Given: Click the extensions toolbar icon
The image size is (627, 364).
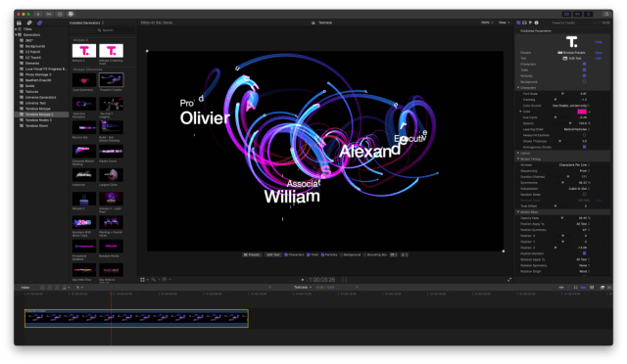Looking at the screenshot, I should (71, 14).
